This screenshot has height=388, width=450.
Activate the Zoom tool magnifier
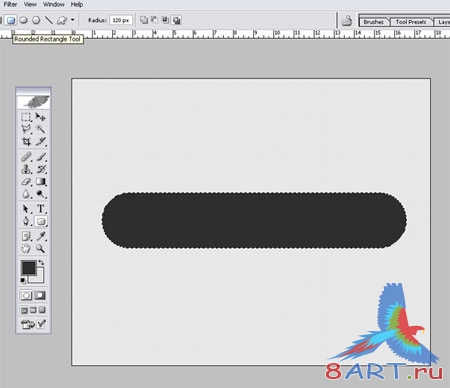41,248
